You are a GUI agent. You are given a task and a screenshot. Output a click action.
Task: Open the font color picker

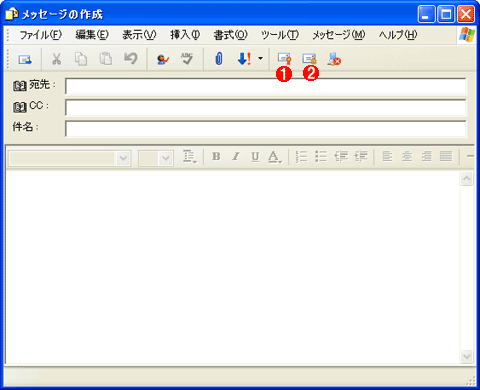tap(275, 157)
